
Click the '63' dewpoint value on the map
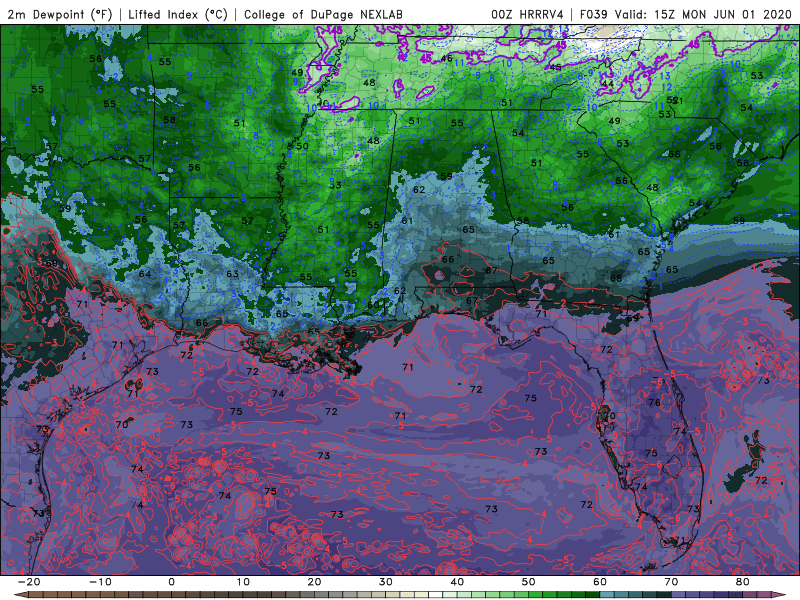coord(232,273)
